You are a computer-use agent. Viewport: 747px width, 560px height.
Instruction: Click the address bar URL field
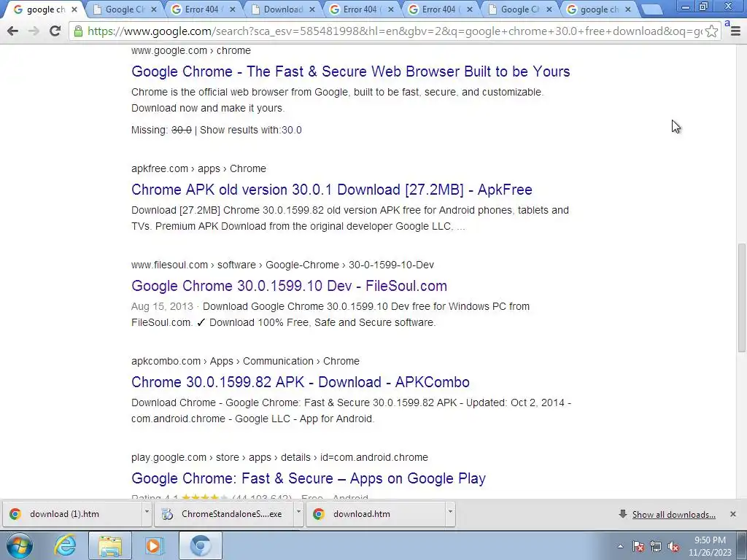395,31
